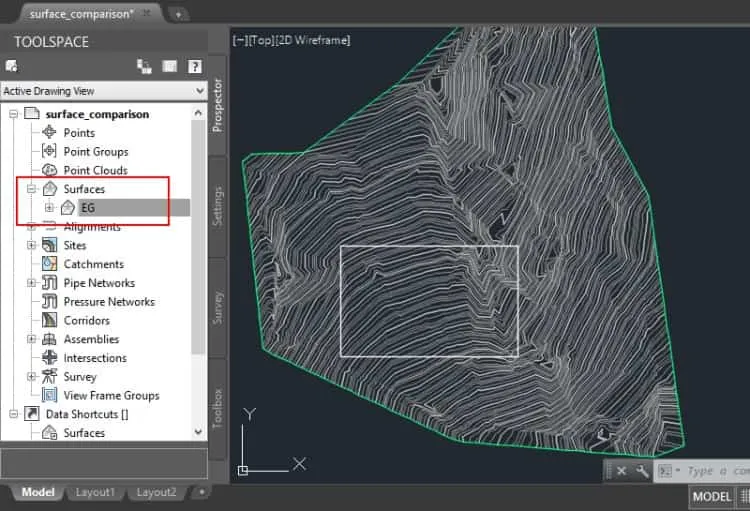750x511 pixels.
Task: Open Toolspace help question-mark icon
Action: [x=195, y=66]
